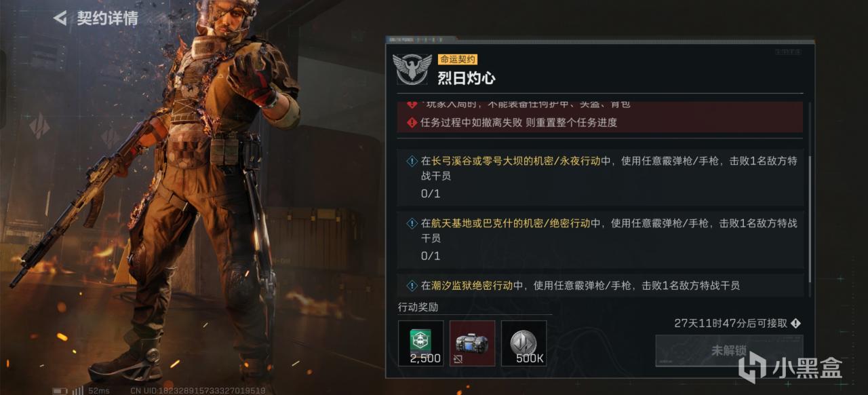Click the red warning icon beside 任务过程中如撤离失败
The image size is (868, 395).
point(412,123)
